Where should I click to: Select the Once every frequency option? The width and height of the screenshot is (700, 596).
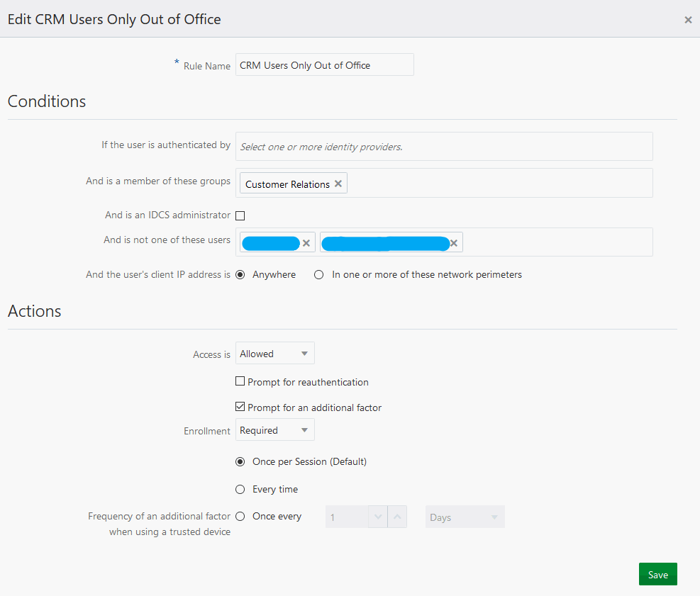(x=240, y=516)
